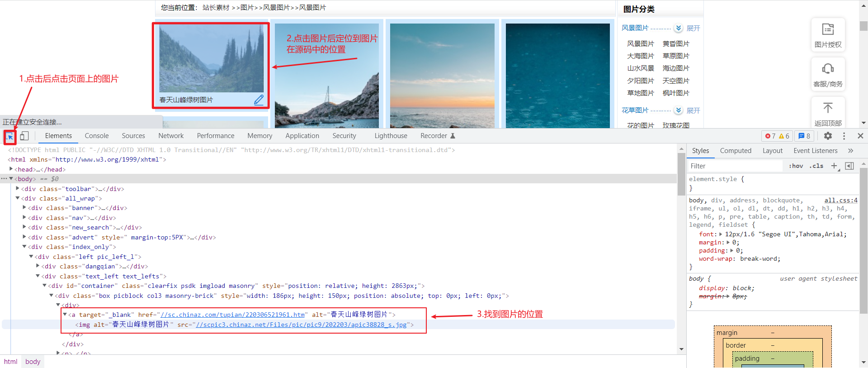Open the blue issues message badge
This screenshot has height=368, width=868.
pyautogui.click(x=804, y=136)
